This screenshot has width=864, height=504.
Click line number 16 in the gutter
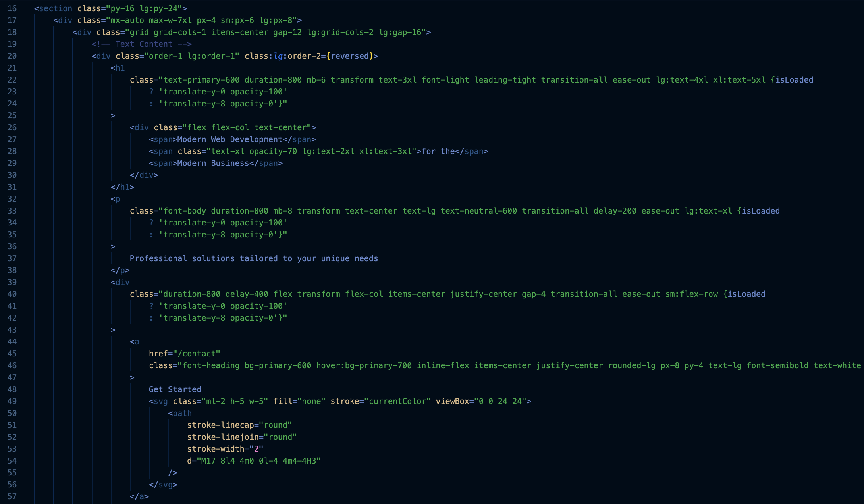tap(12, 8)
